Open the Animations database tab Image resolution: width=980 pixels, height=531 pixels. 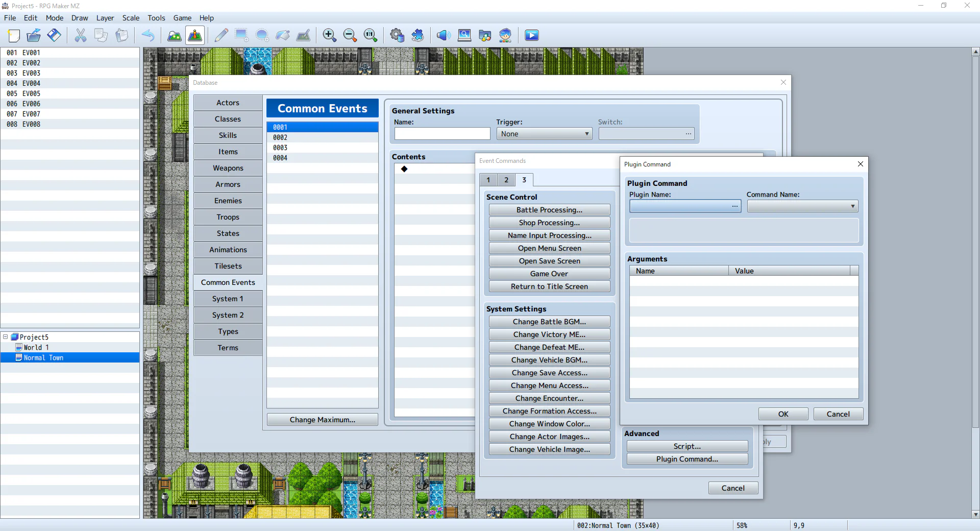228,250
